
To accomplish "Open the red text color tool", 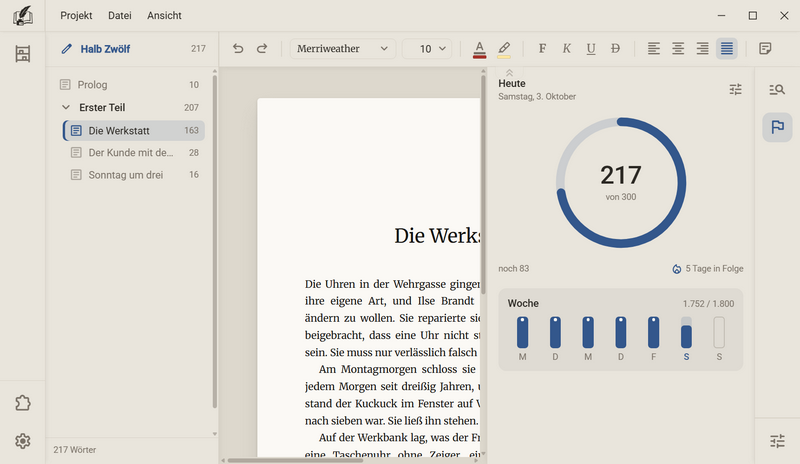I will pyautogui.click(x=479, y=49).
